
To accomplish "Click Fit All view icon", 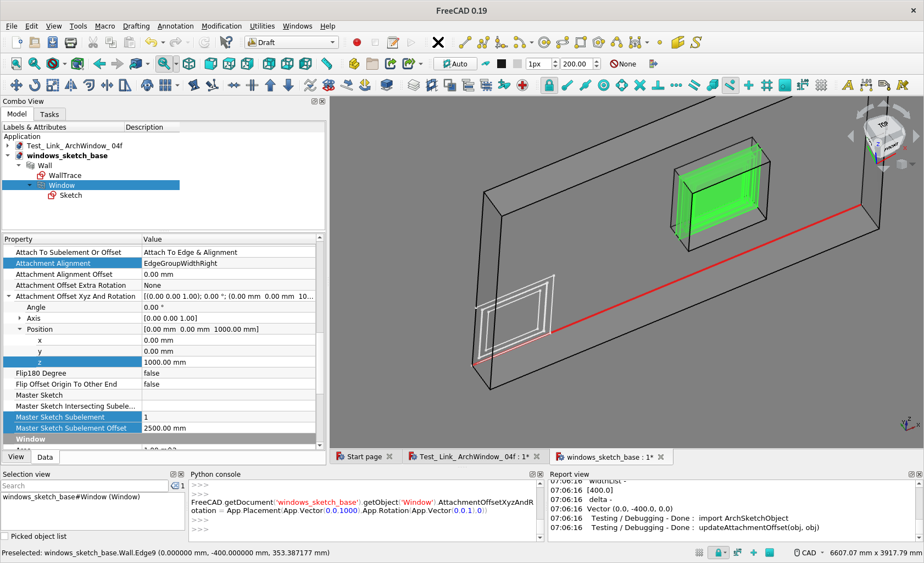I will click(16, 64).
